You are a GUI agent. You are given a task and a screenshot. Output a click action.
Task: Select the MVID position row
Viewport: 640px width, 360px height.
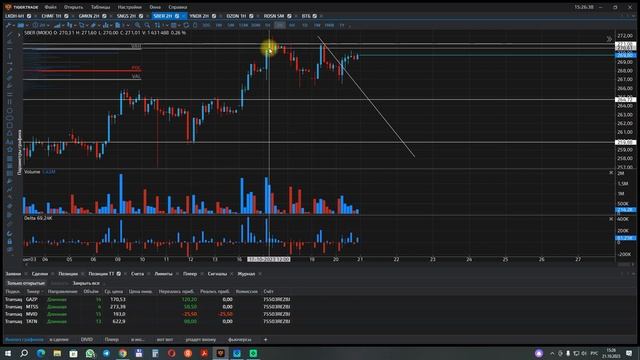148,314
